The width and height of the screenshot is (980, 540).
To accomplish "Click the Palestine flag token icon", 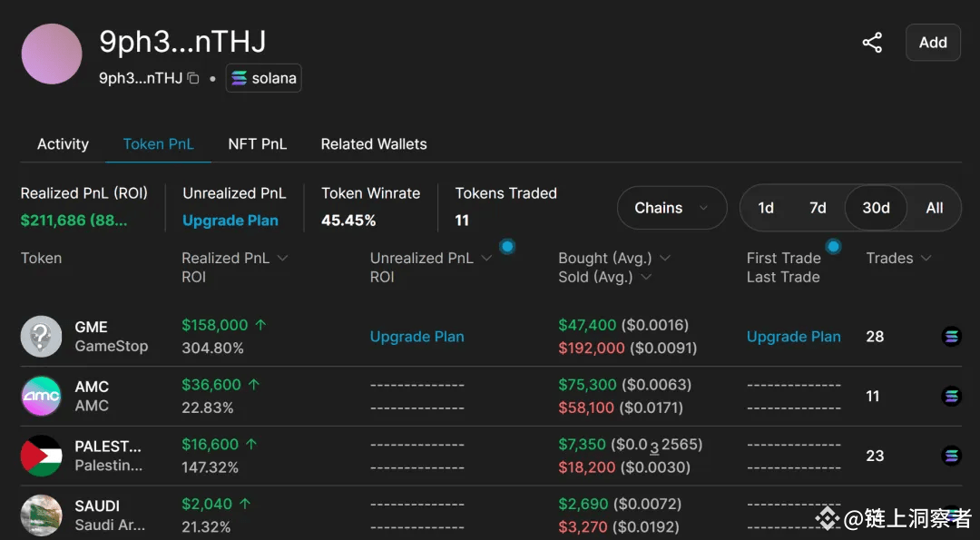I will click(x=41, y=456).
